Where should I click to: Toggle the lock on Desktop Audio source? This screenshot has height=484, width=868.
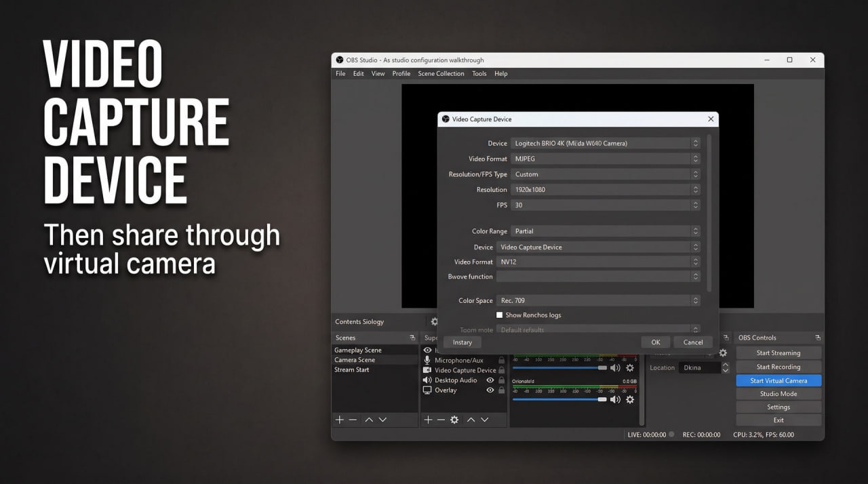[502, 380]
